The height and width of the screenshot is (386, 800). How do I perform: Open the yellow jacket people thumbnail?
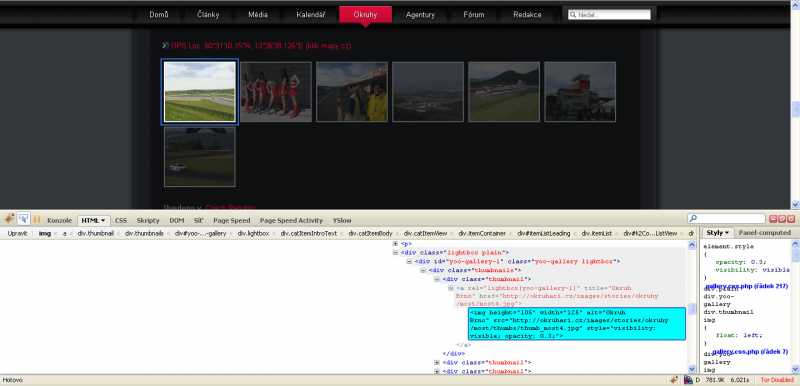tap(352, 92)
